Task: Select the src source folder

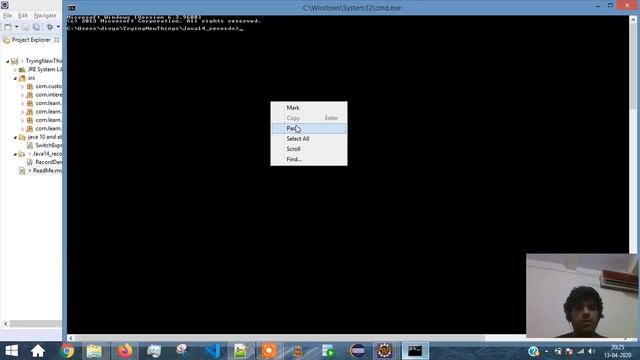Action: 31,78
